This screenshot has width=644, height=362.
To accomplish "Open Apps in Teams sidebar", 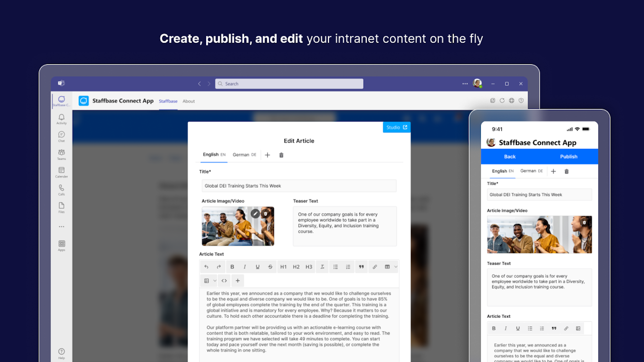I will [61, 246].
